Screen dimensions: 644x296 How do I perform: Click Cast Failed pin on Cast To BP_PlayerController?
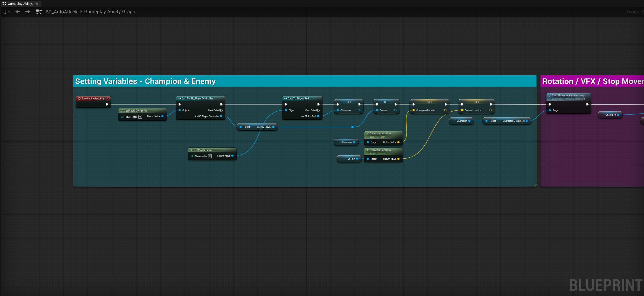pyautogui.click(x=222, y=110)
